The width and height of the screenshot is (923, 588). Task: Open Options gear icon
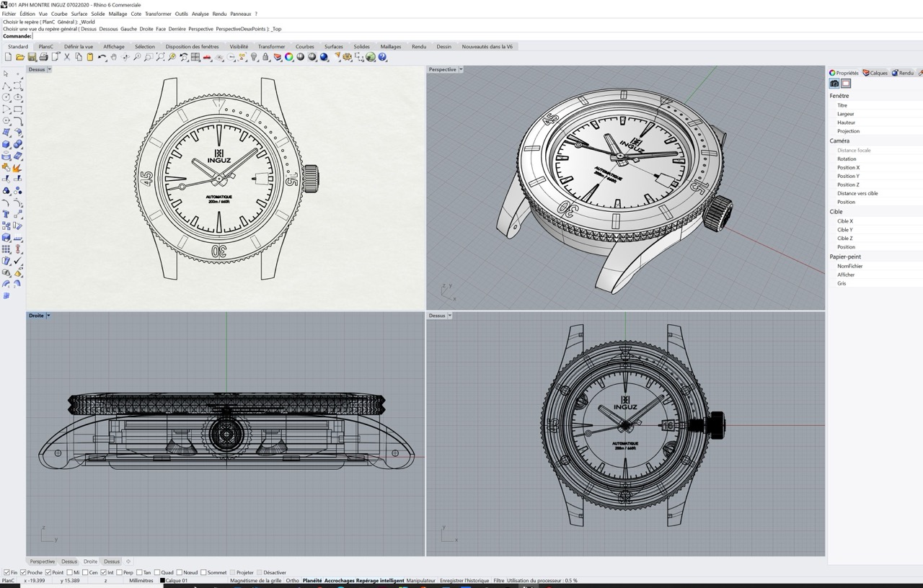347,57
